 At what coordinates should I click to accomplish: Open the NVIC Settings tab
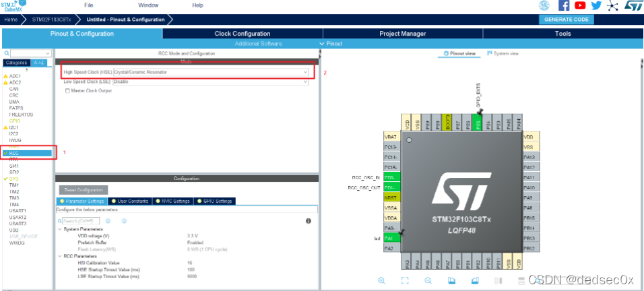click(172, 201)
